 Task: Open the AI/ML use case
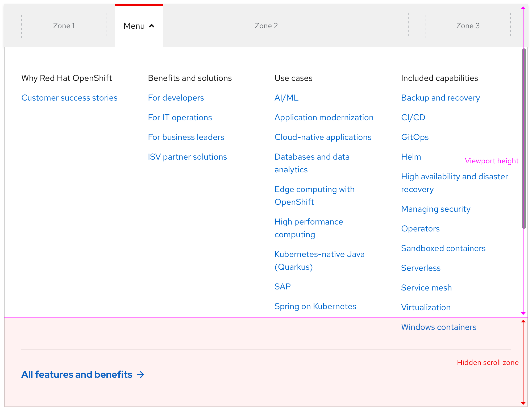click(286, 98)
